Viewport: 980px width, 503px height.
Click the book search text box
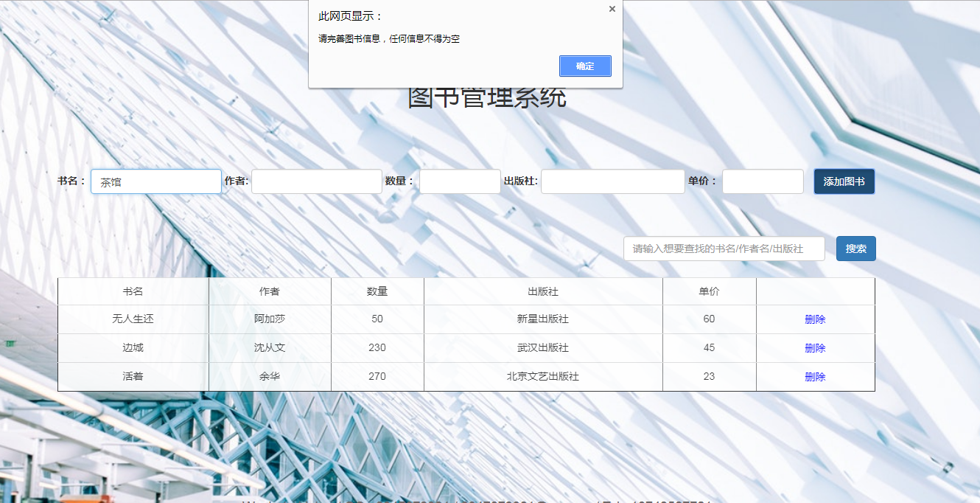(x=724, y=249)
